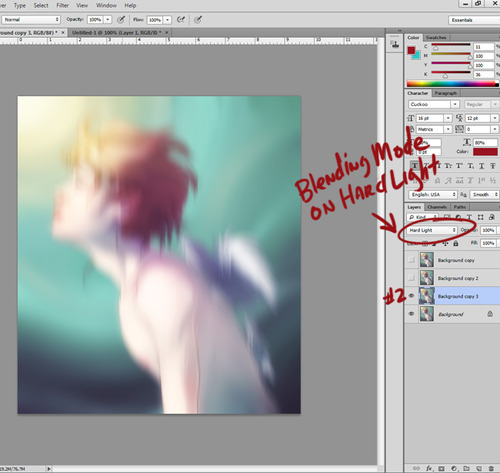Switch to the Swatches tab
This screenshot has height=473, width=500.
coord(437,37)
